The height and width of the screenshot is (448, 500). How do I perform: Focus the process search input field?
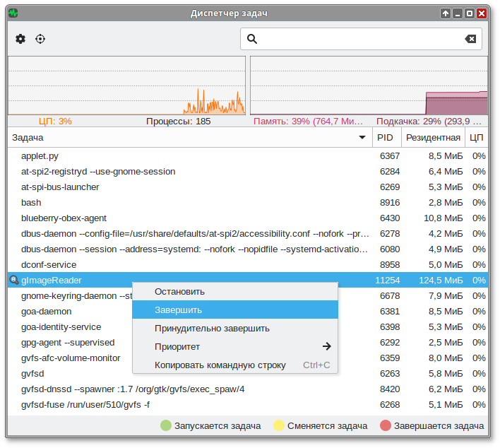(x=360, y=39)
